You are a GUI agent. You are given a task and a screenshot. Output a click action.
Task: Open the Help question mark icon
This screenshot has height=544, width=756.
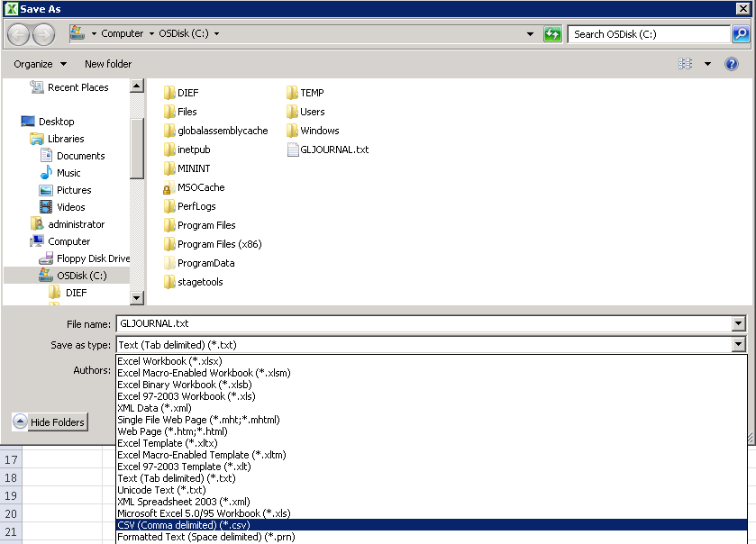(x=732, y=64)
